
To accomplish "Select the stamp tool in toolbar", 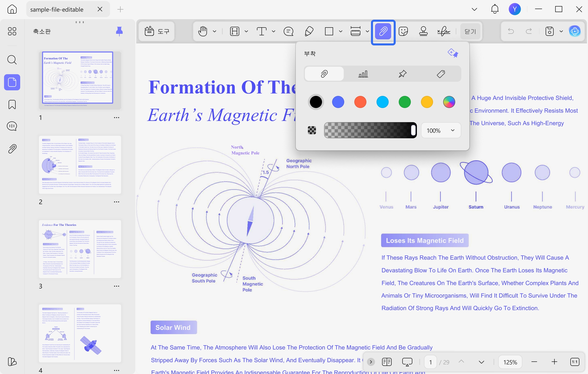I will (423, 31).
